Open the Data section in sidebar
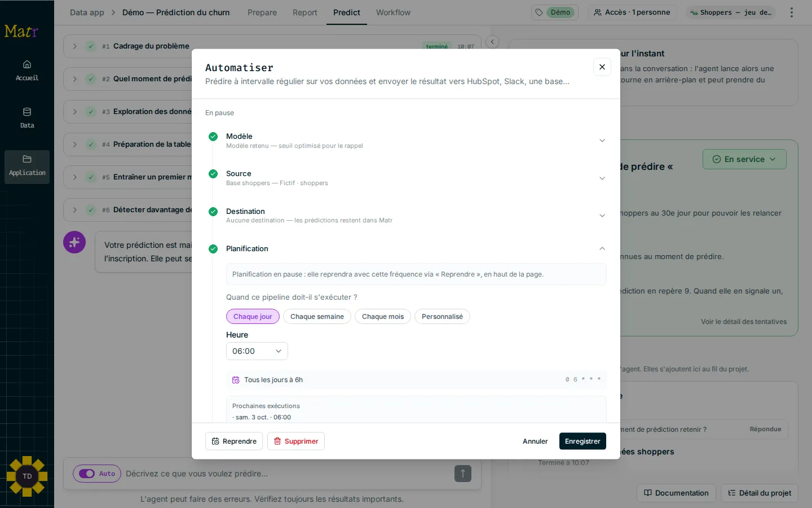The height and width of the screenshot is (508, 812). click(27, 117)
